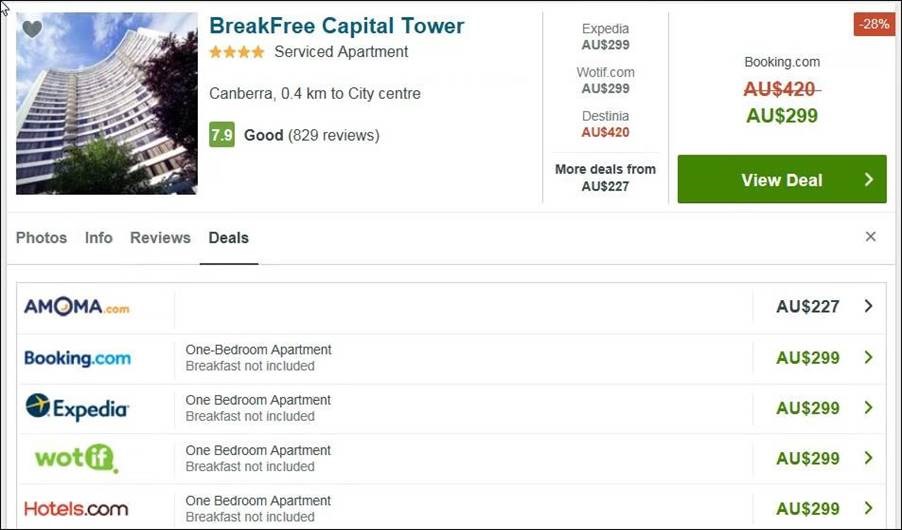Image resolution: width=902 pixels, height=530 pixels.
Task: Open the Booking.com AU$299 row chevron
Action: 868,358
